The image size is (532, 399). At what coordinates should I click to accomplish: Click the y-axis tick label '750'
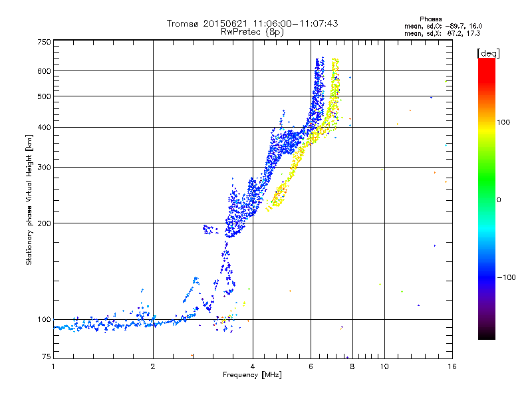click(x=44, y=42)
